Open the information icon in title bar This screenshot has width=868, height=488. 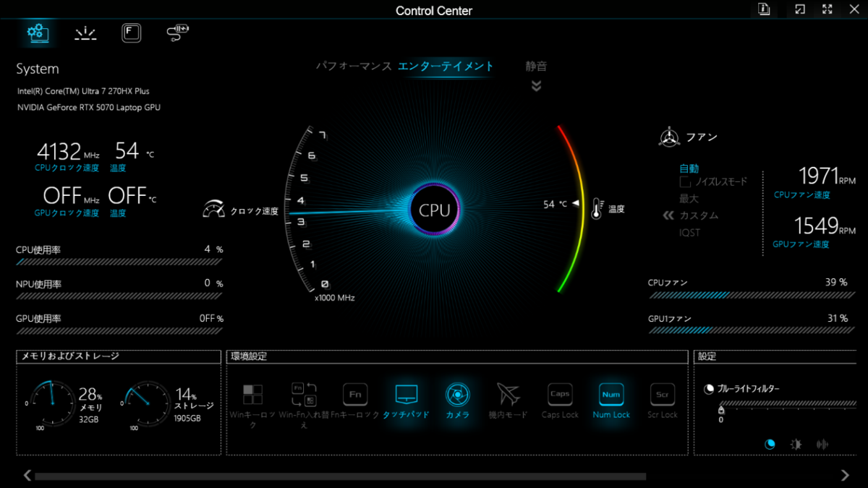[764, 9]
